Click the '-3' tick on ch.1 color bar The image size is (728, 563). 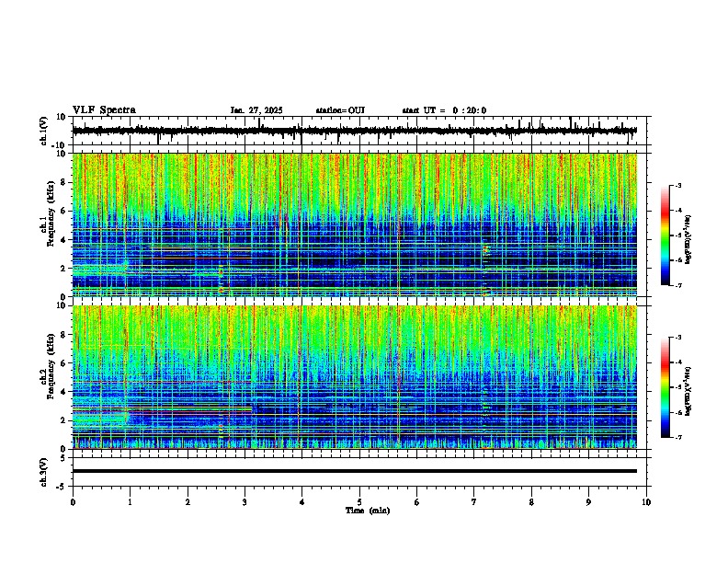tap(678, 185)
